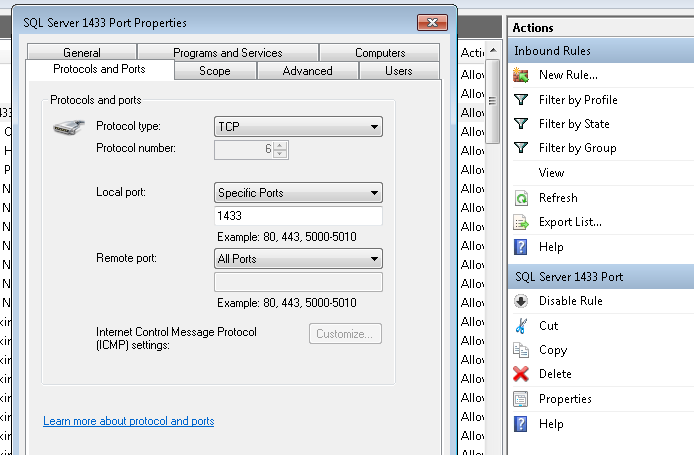The image size is (694, 455).
Task: Click the green Refresh icon
Action: 521,198
